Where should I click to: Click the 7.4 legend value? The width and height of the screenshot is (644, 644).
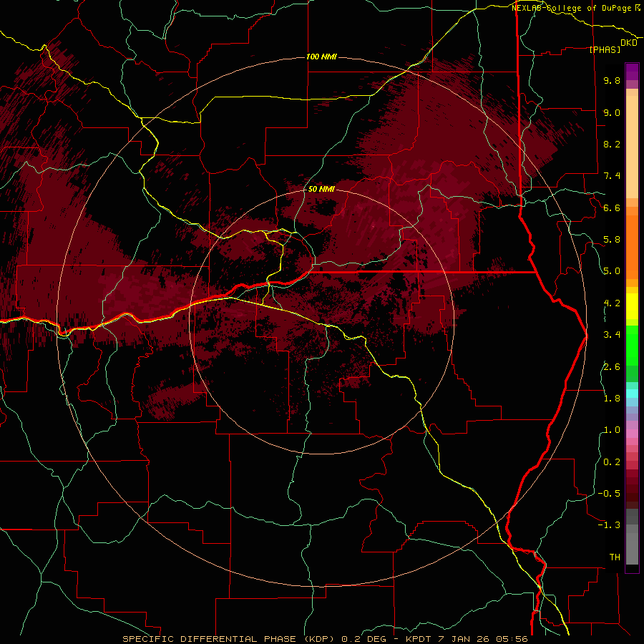pos(612,176)
